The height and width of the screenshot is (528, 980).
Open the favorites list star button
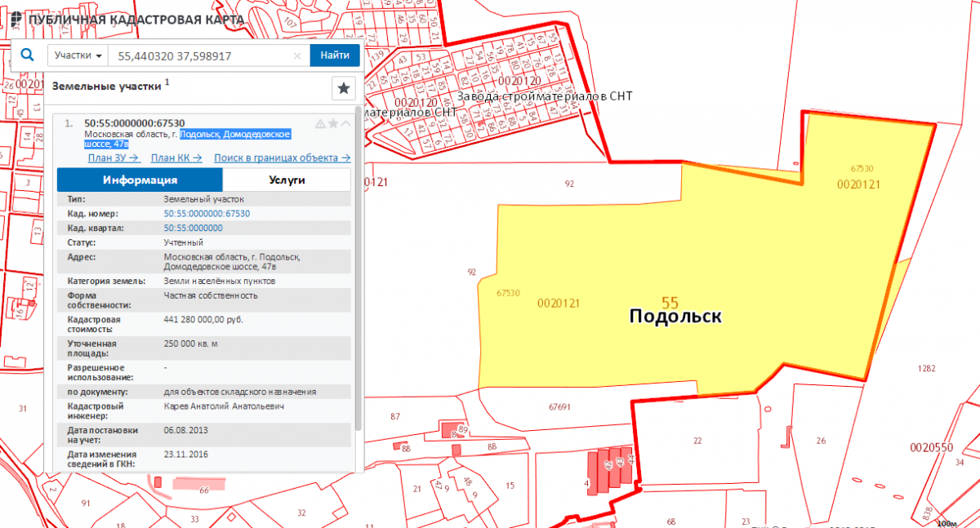click(344, 88)
